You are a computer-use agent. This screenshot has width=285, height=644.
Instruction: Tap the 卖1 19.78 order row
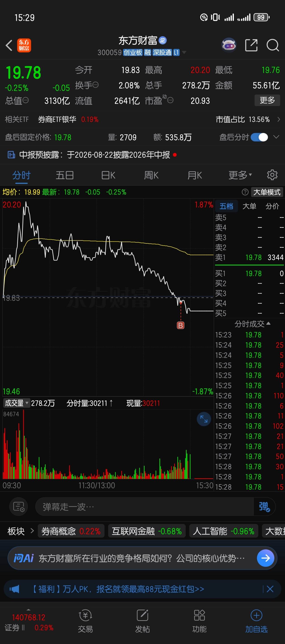(249, 257)
